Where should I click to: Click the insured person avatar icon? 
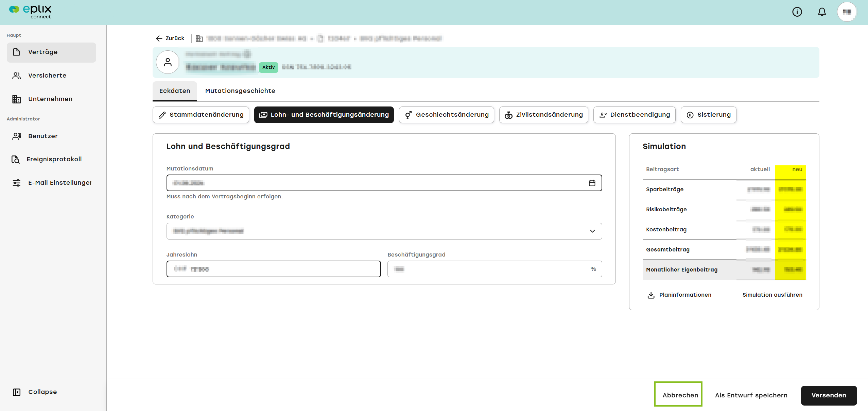(168, 62)
